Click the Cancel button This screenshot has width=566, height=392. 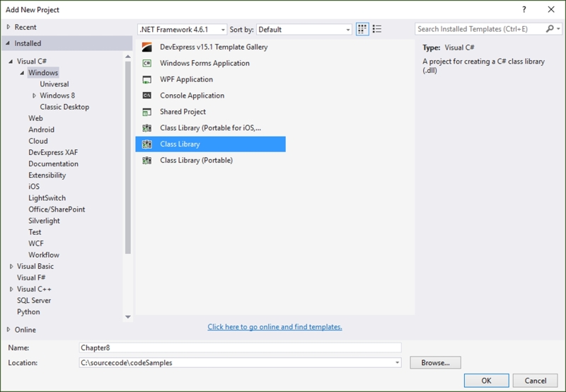pyautogui.click(x=536, y=381)
